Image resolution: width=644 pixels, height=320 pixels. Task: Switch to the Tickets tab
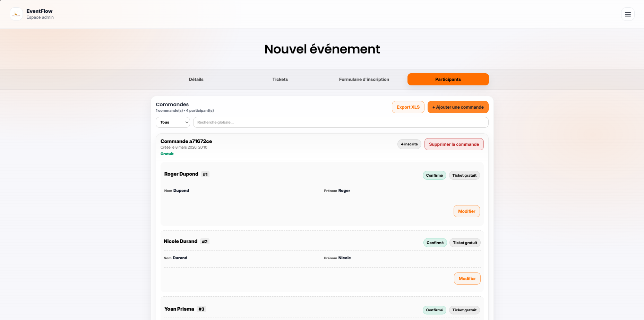point(280,79)
